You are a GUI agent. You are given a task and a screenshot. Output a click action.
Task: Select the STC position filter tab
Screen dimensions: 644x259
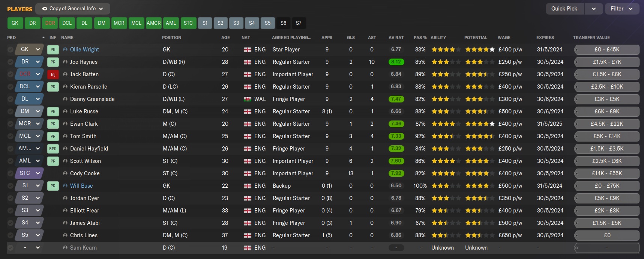pos(188,23)
